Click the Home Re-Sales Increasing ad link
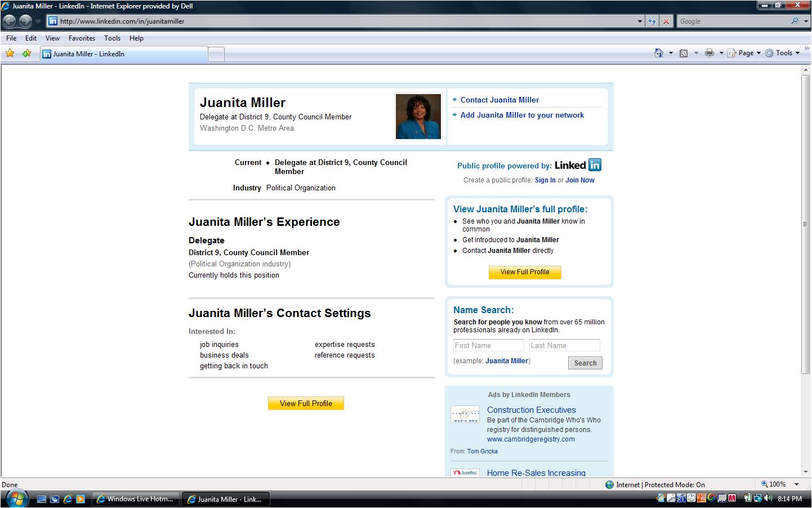This screenshot has width=812, height=508. click(x=536, y=473)
